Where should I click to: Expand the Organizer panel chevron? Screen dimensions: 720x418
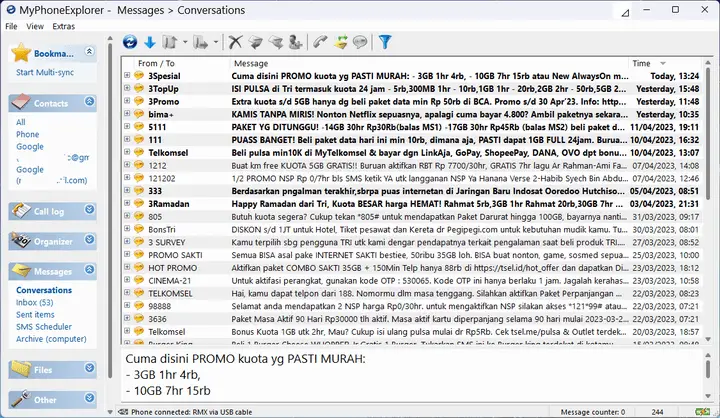pyautogui.click(x=90, y=239)
